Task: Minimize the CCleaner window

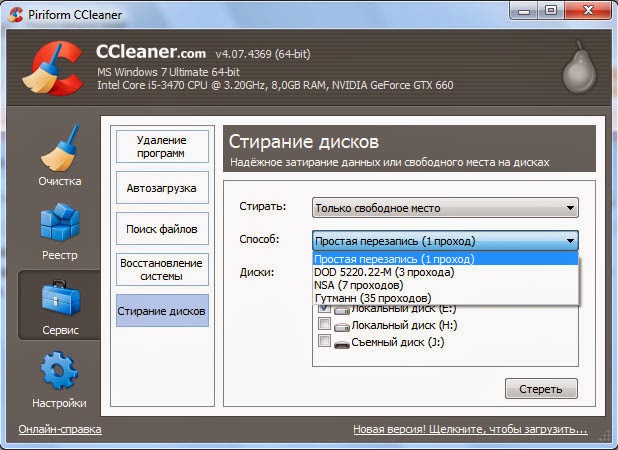Action: click(x=524, y=11)
